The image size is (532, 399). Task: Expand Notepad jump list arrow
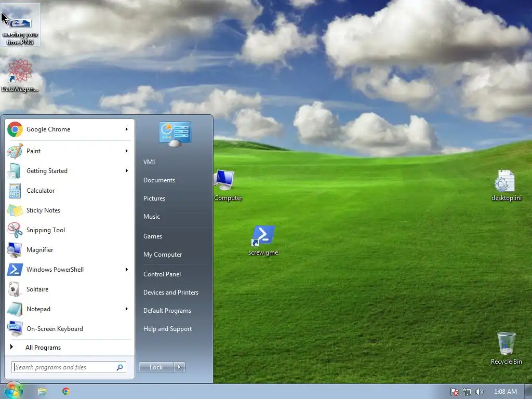[x=127, y=309]
